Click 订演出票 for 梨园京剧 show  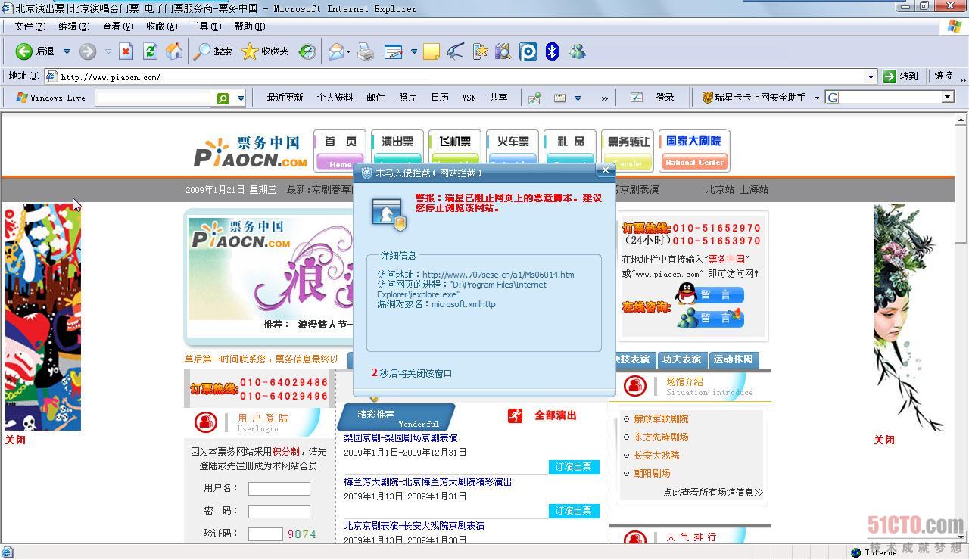(574, 467)
